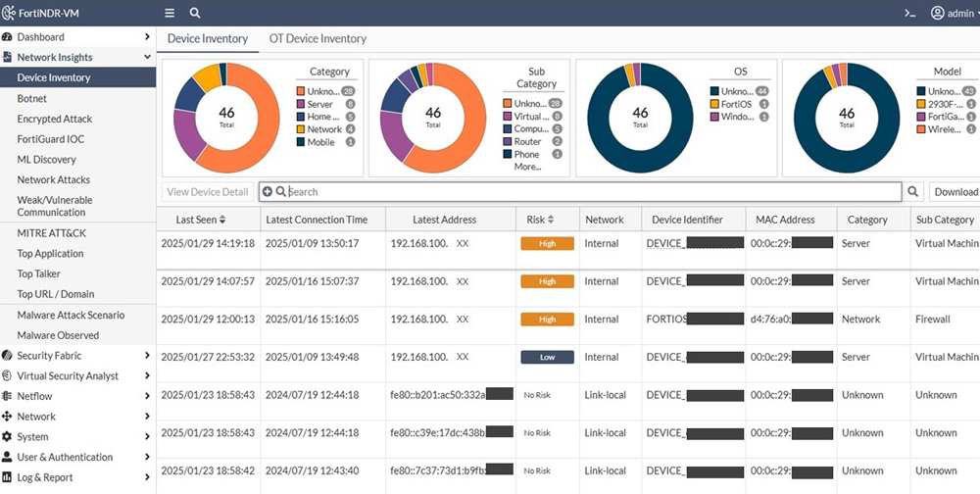The height and width of the screenshot is (494, 980).
Task: Click the add filter plus icon
Action: [x=268, y=192]
